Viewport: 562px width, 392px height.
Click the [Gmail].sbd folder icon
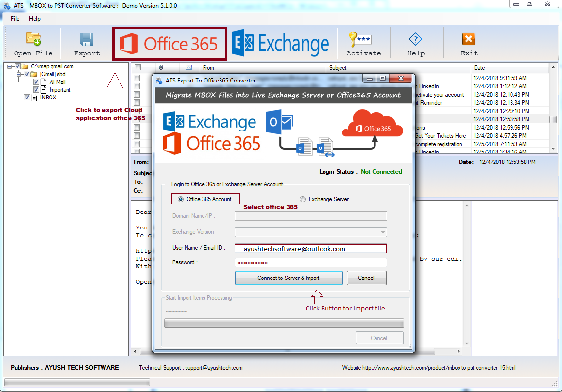(x=34, y=74)
